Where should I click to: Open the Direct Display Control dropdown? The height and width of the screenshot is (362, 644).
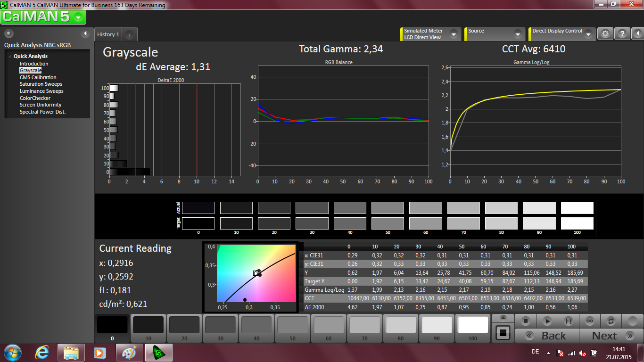tap(588, 34)
